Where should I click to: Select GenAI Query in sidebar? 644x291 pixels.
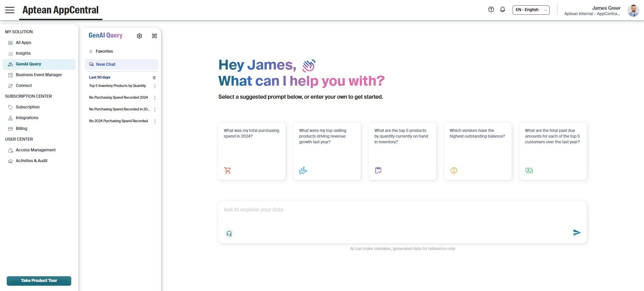click(x=39, y=64)
